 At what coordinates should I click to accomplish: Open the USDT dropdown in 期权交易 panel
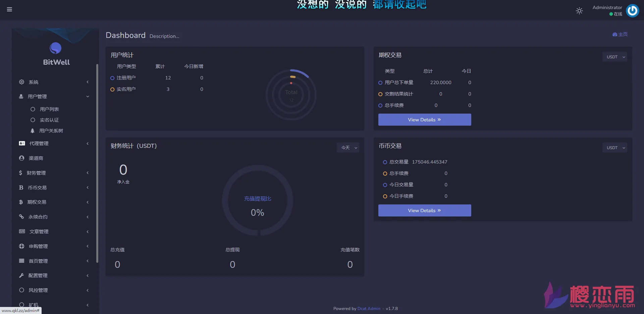click(614, 57)
